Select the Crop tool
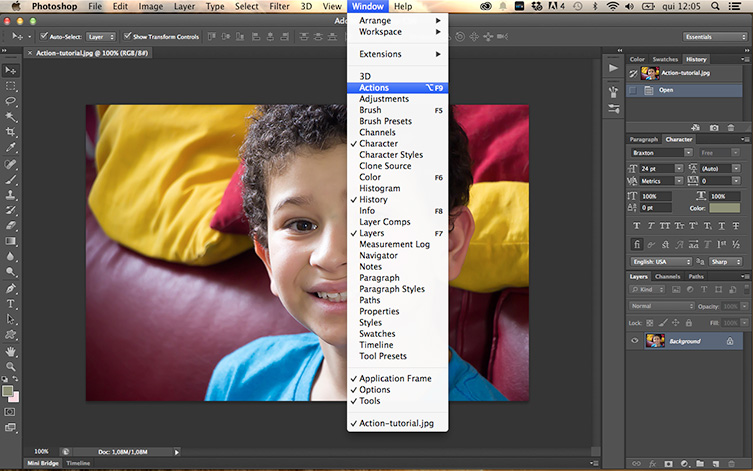The image size is (753, 471). point(11,133)
